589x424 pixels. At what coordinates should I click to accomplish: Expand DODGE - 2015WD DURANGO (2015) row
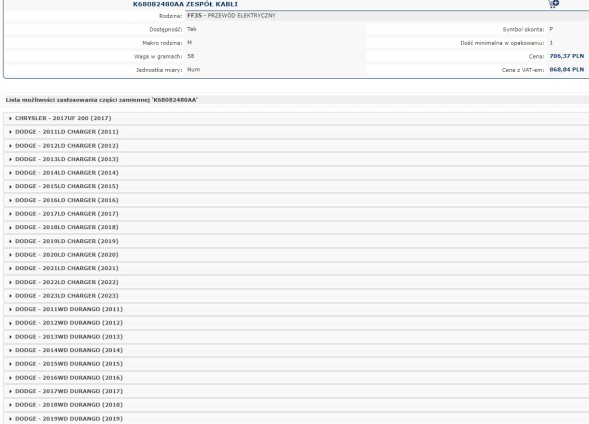(x=296, y=364)
